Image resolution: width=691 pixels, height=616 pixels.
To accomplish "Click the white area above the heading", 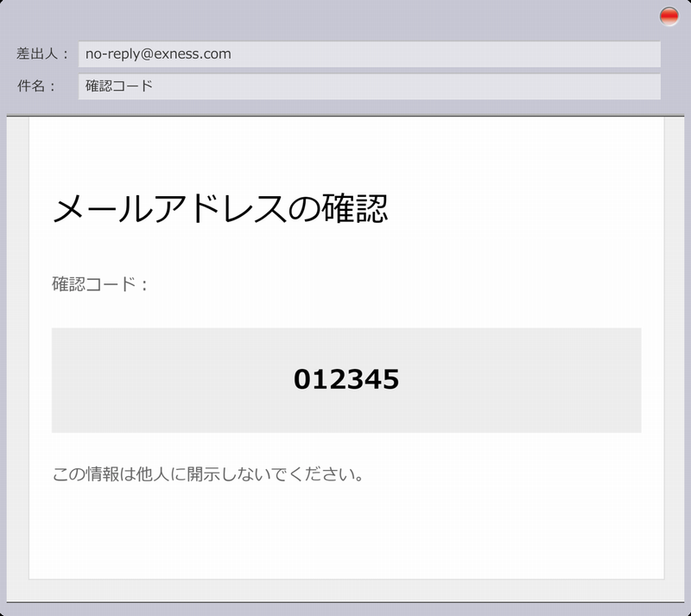I will click(x=345, y=151).
